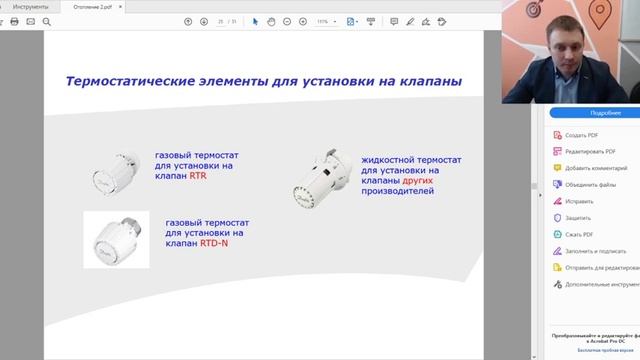Click the liquid thermostat product image

click(322, 178)
